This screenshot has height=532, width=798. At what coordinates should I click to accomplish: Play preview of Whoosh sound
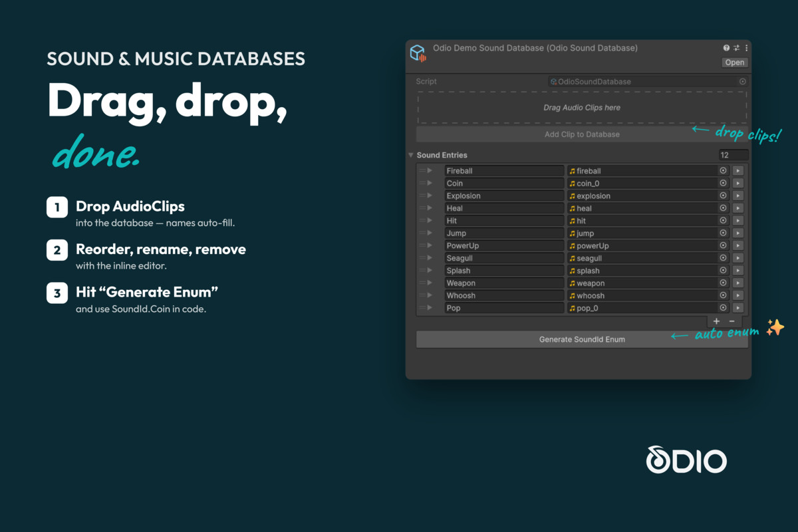(x=737, y=296)
